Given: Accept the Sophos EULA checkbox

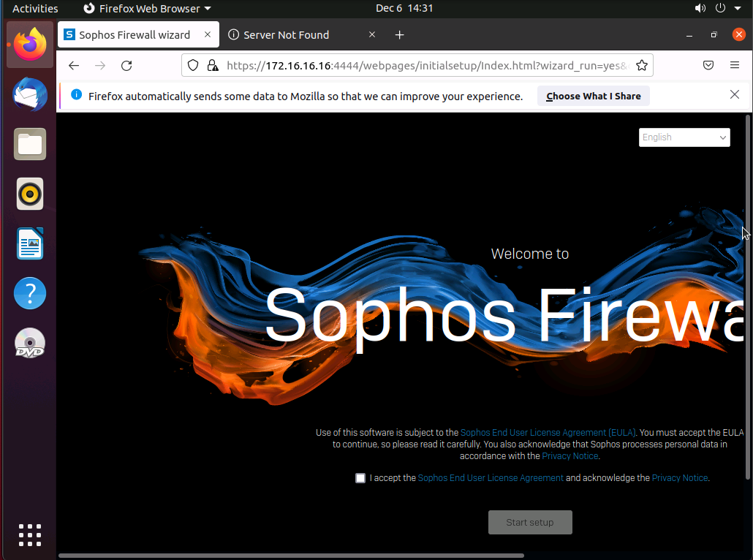Looking at the screenshot, I should (360, 478).
